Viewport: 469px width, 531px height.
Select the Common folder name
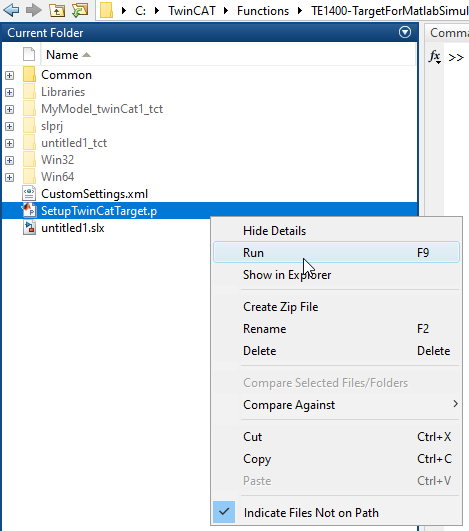point(66,75)
